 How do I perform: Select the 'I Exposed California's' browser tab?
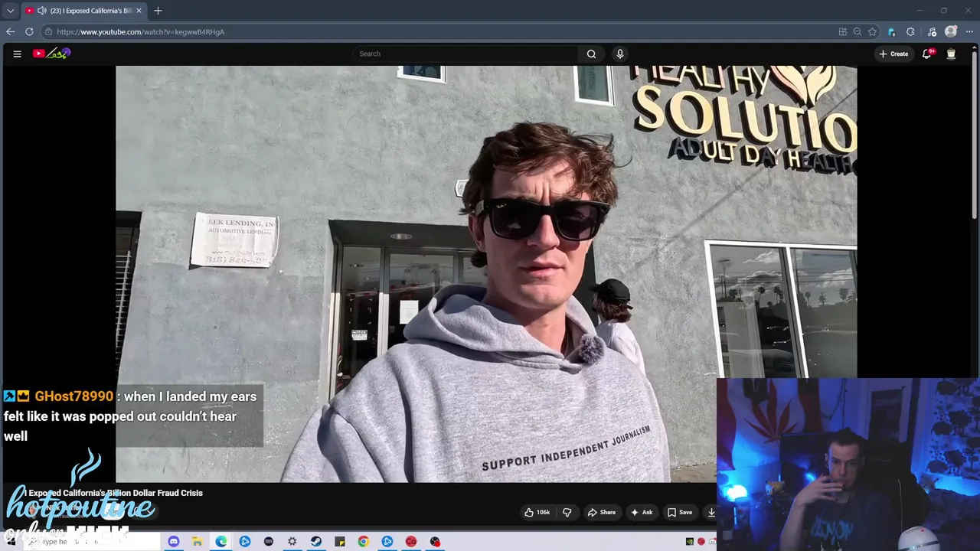(x=84, y=11)
